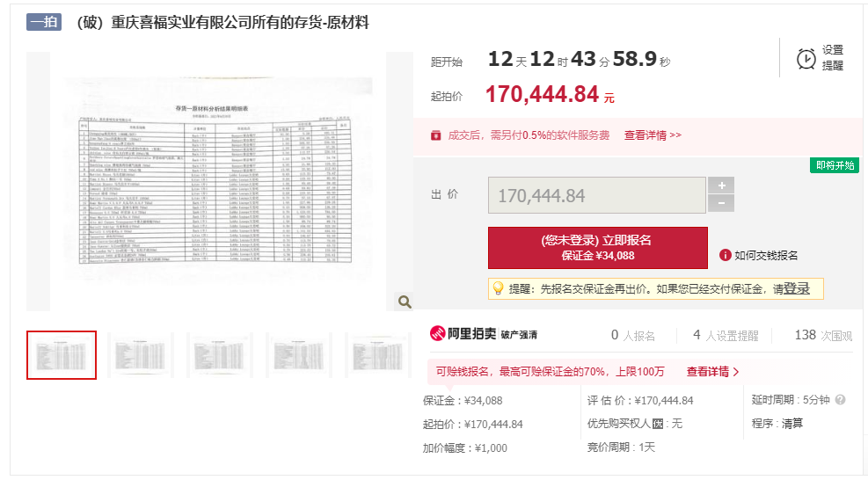
Task: Select the fifth inventory sheet thumbnail
Action: click(378, 355)
